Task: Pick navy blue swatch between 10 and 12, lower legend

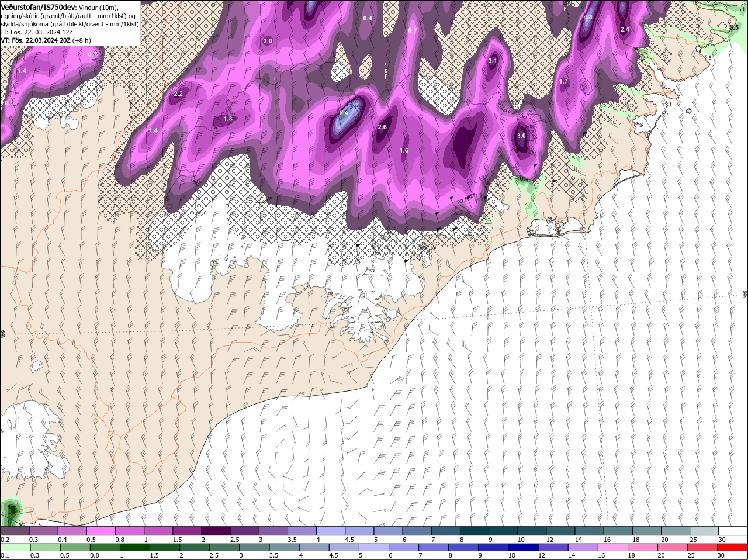Action: pos(524,547)
